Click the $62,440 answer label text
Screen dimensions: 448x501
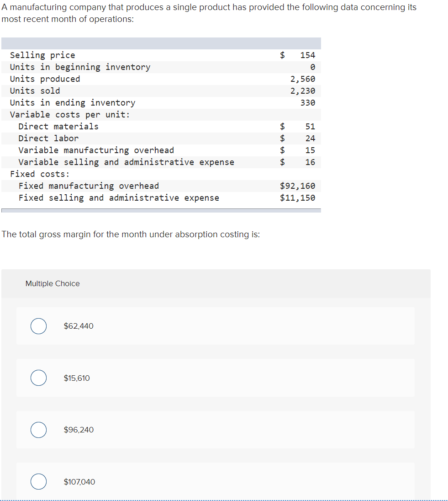[79, 326]
